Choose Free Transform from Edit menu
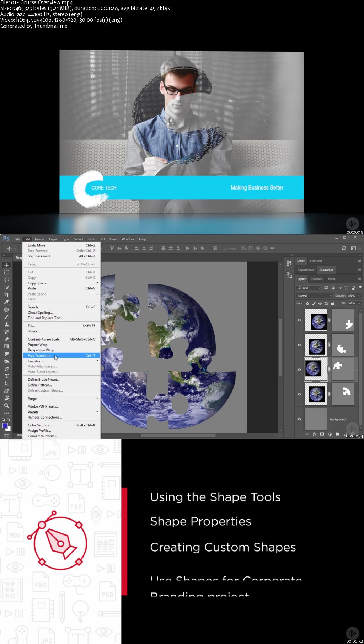The width and height of the screenshot is (364, 644). coord(61,356)
